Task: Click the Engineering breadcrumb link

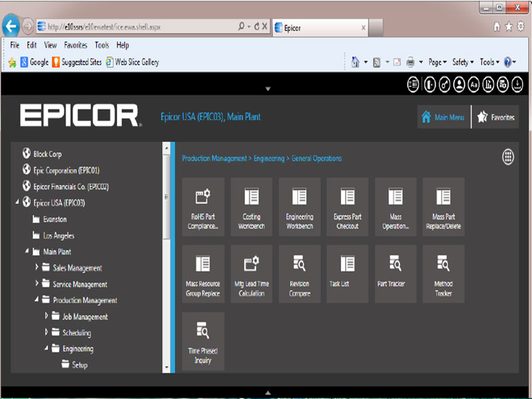Action: click(x=269, y=158)
